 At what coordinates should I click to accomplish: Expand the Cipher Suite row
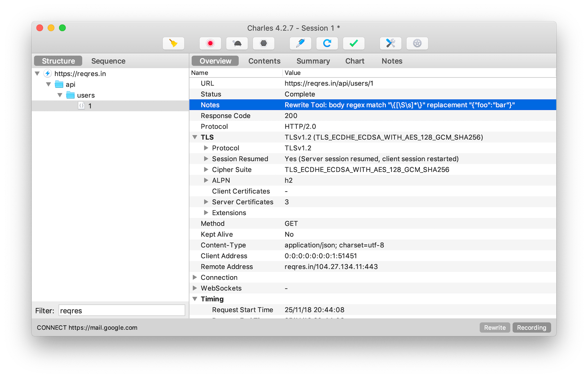[206, 169]
